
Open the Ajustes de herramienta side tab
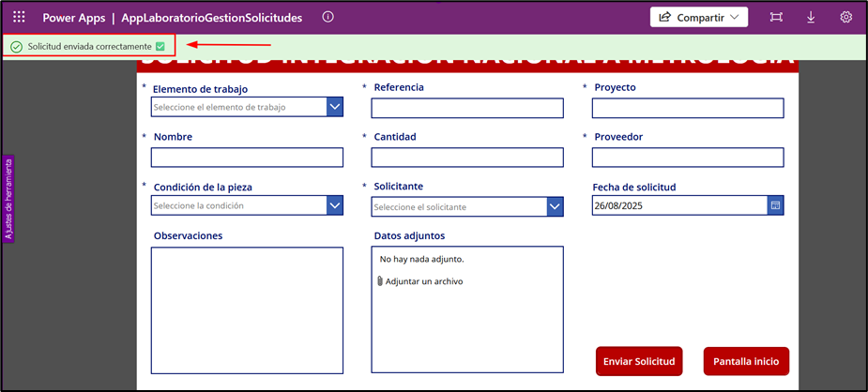[8, 199]
